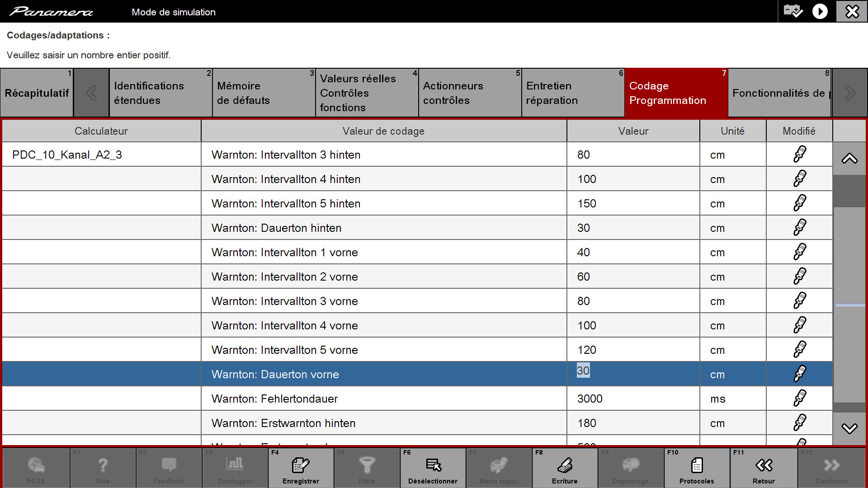Viewport: 868px width, 488px height.
Task: Select the Ecriture write icon
Action: pos(565,465)
